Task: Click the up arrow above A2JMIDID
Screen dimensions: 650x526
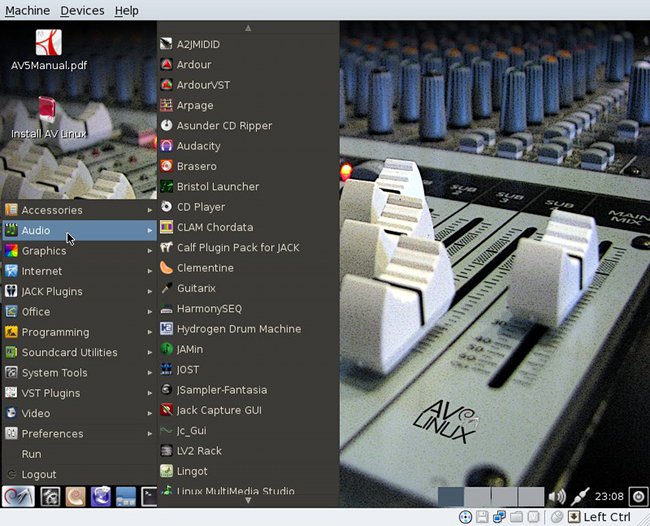Action: coord(248,28)
